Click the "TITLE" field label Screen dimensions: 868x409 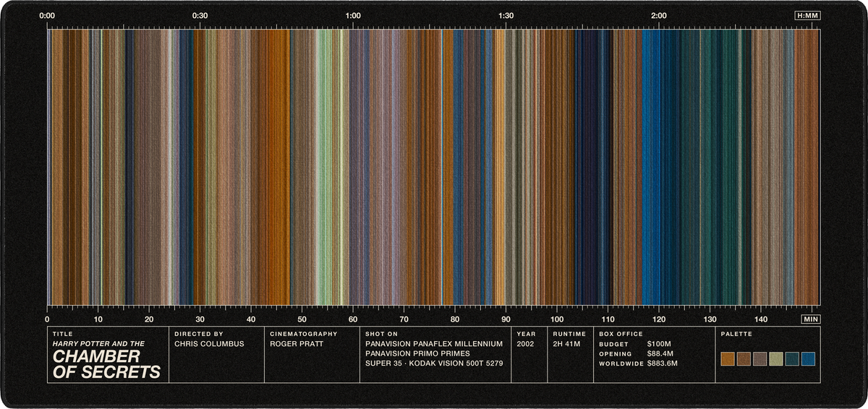[63, 334]
